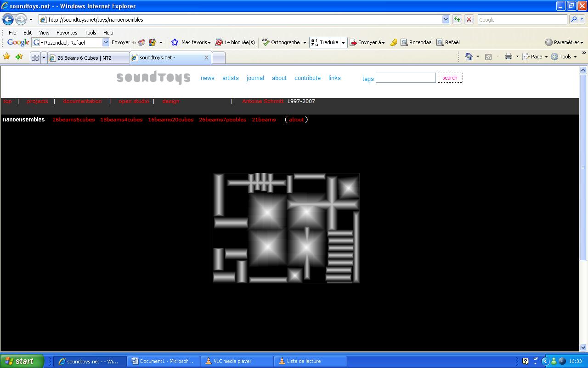
Task: Click the Quick Tabs grid icon
Action: [35, 58]
